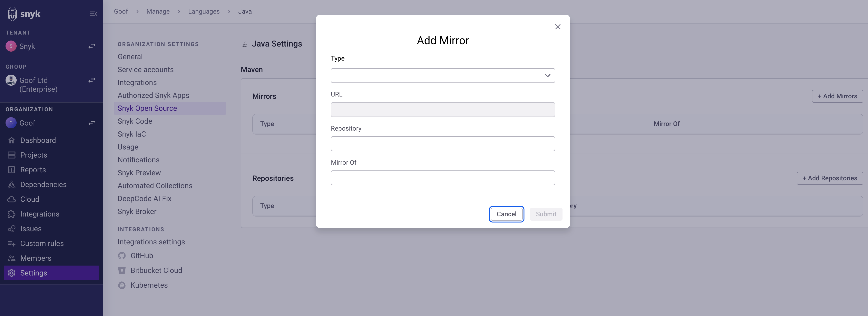Switch tenant using Snyk swap arrows
The width and height of the screenshot is (868, 316).
92,46
